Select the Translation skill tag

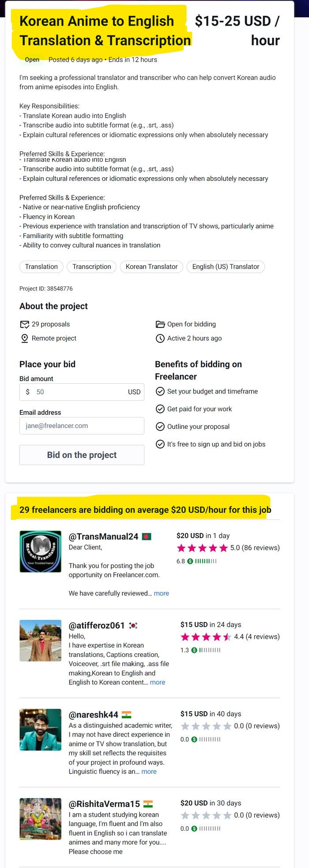[x=41, y=267]
